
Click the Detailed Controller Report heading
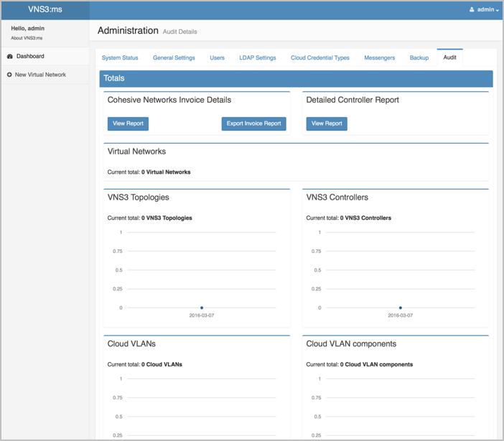[x=353, y=100]
